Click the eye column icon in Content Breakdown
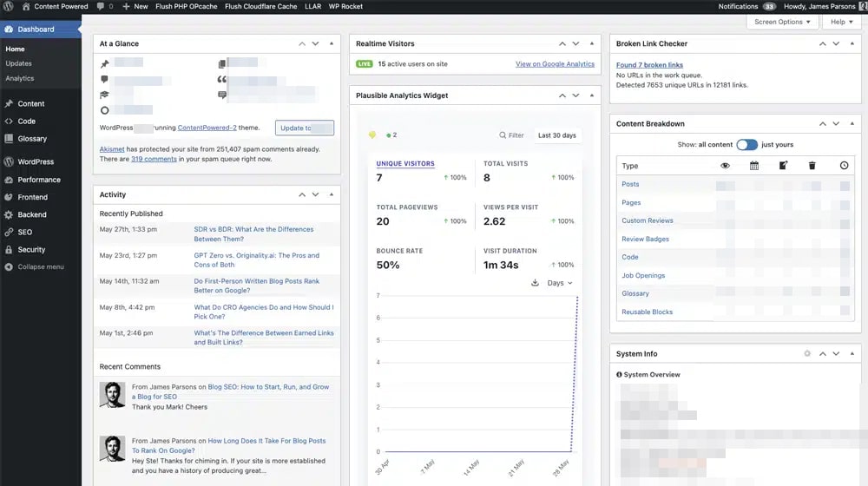 725,166
